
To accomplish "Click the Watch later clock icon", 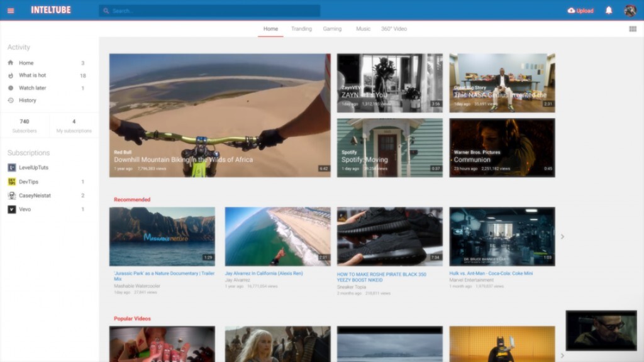I will (x=11, y=88).
